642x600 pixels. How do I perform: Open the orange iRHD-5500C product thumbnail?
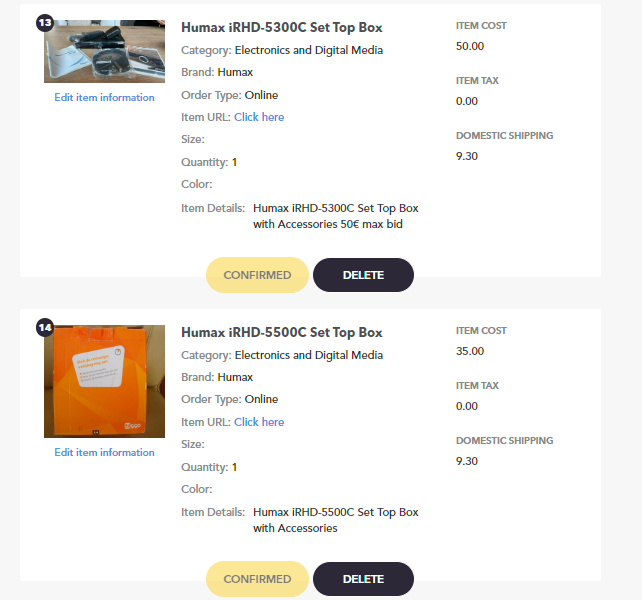click(105, 381)
